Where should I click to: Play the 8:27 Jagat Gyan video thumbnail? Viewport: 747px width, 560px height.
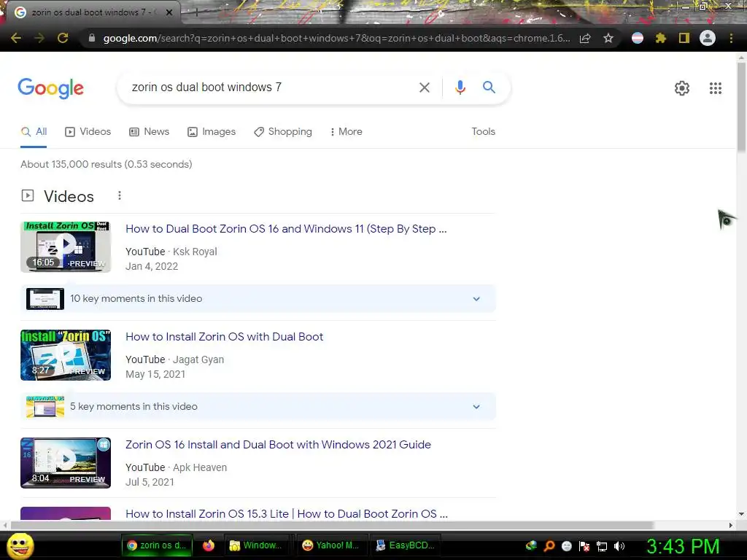(66, 355)
